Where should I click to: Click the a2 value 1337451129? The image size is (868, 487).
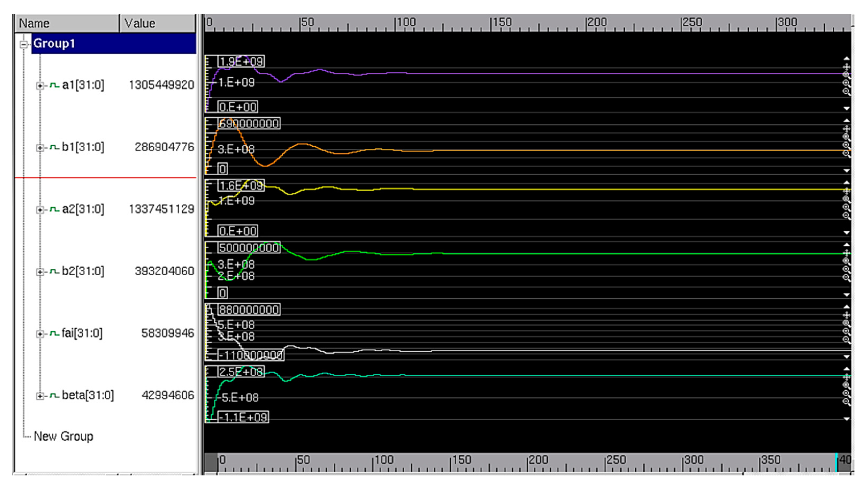(x=162, y=209)
